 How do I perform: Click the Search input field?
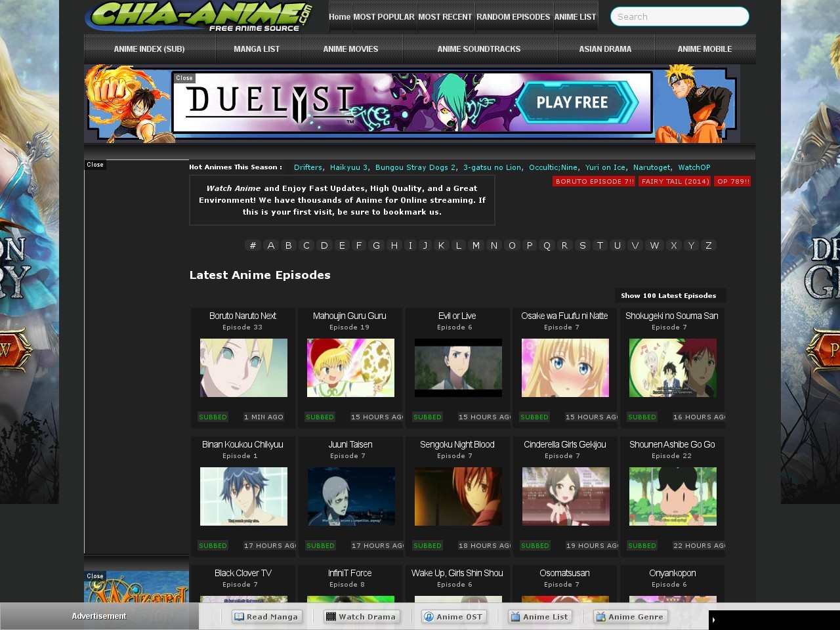tap(680, 16)
